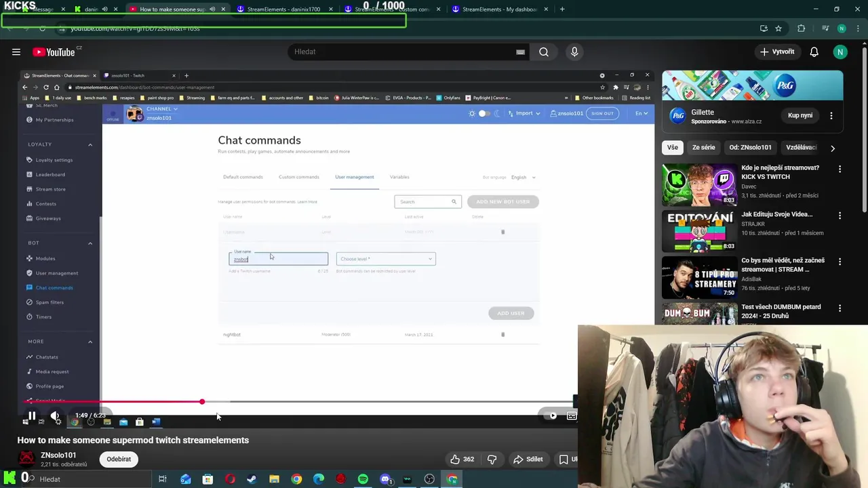Viewport: 868px width, 488px height.
Task: Toggle the dark mode switch in StreamElements
Action: click(484, 113)
